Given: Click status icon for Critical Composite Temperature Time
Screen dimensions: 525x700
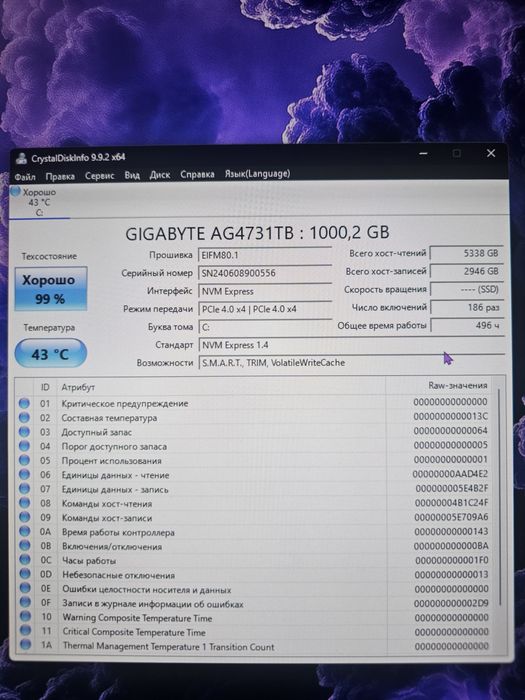Looking at the screenshot, I should 25,631.
